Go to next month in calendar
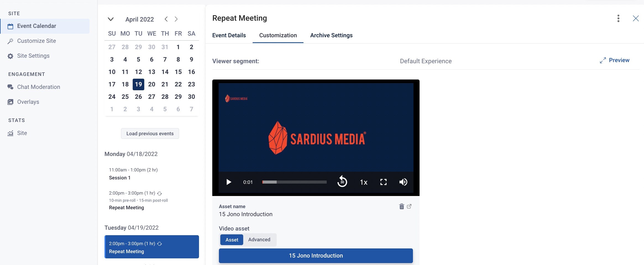644x265 pixels. pyautogui.click(x=176, y=19)
